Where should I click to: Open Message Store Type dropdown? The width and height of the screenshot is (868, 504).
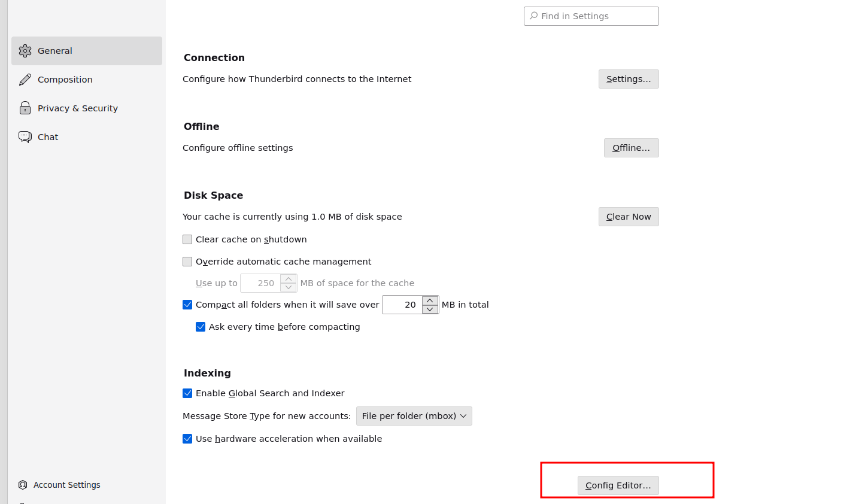(x=414, y=416)
